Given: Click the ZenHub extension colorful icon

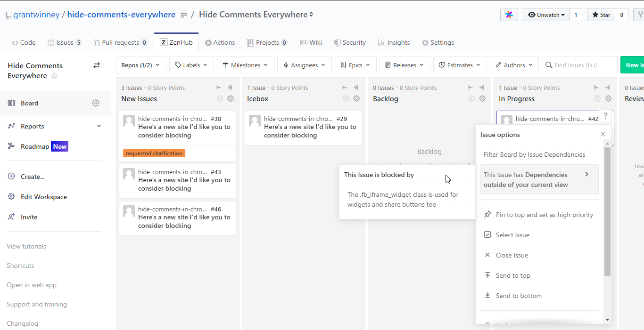Looking at the screenshot, I should click(x=509, y=15).
